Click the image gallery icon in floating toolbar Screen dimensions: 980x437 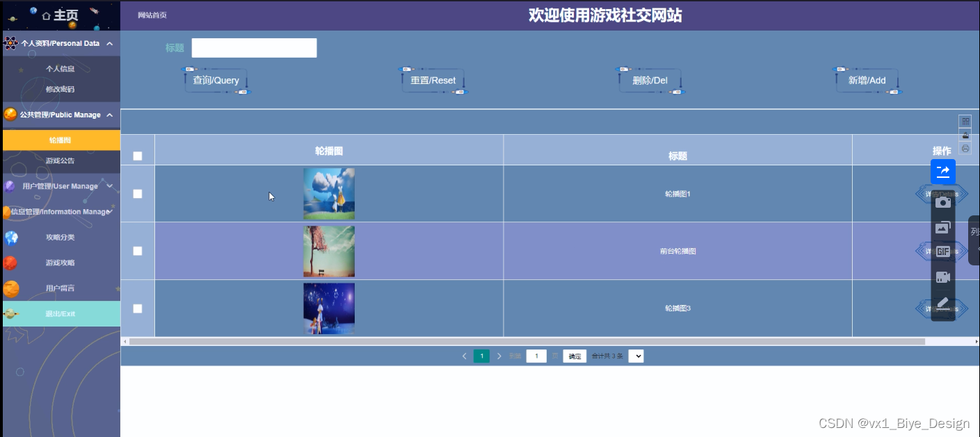click(943, 226)
